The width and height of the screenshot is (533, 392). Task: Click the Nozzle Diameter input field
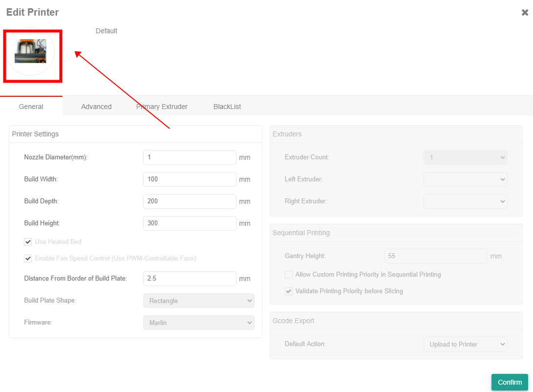[190, 157]
